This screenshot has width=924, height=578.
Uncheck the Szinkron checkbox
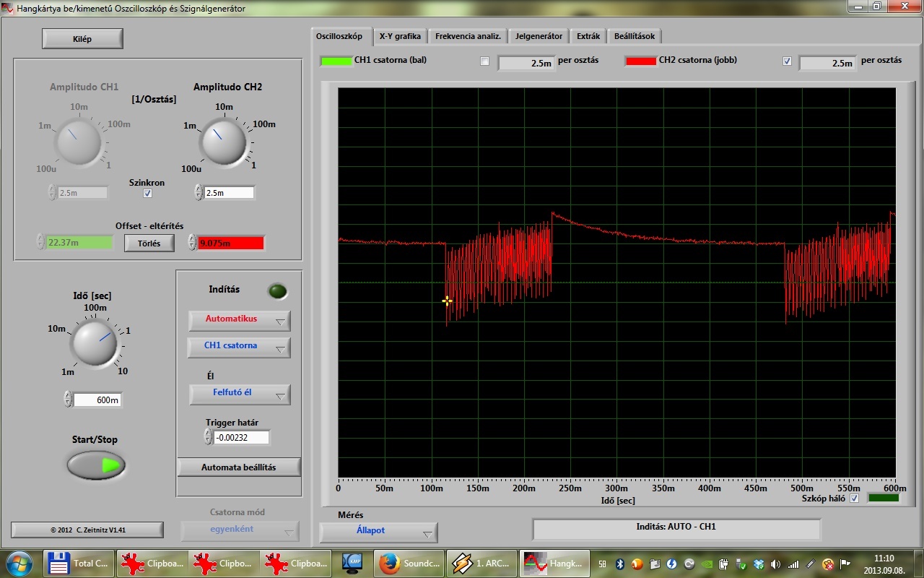148,194
